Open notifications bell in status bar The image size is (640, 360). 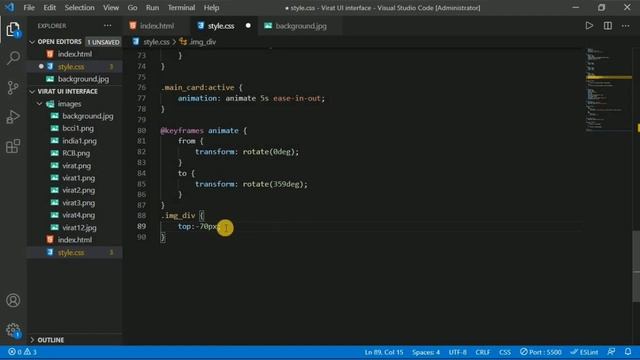point(628,352)
